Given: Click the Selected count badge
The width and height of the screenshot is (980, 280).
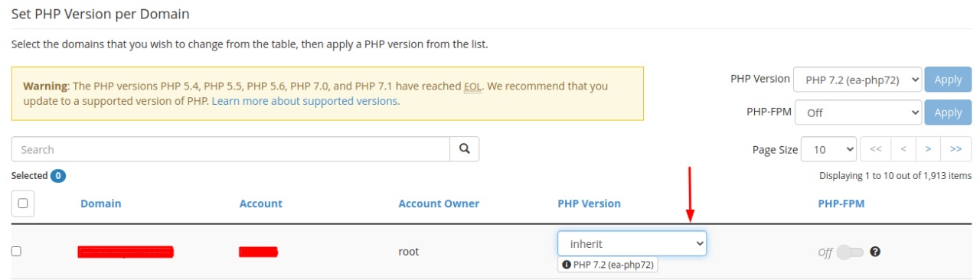Looking at the screenshot, I should (58, 176).
